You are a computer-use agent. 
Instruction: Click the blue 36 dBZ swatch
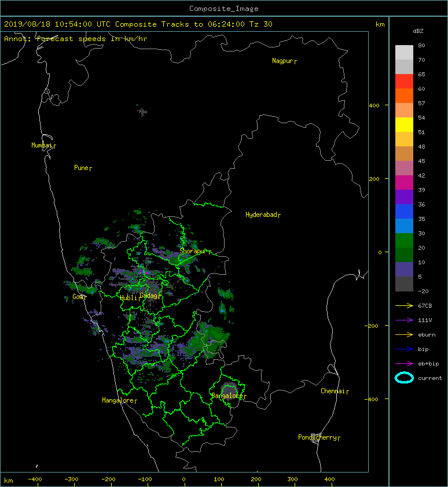click(x=404, y=212)
